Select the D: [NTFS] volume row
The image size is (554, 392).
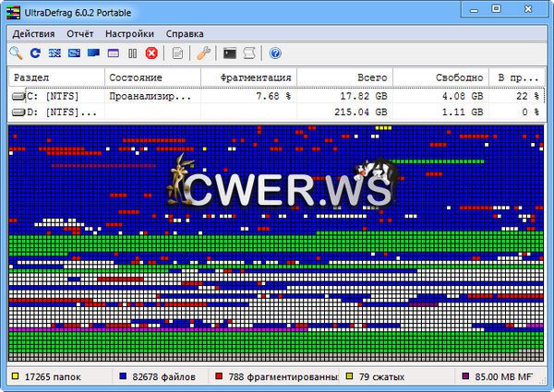click(55, 112)
